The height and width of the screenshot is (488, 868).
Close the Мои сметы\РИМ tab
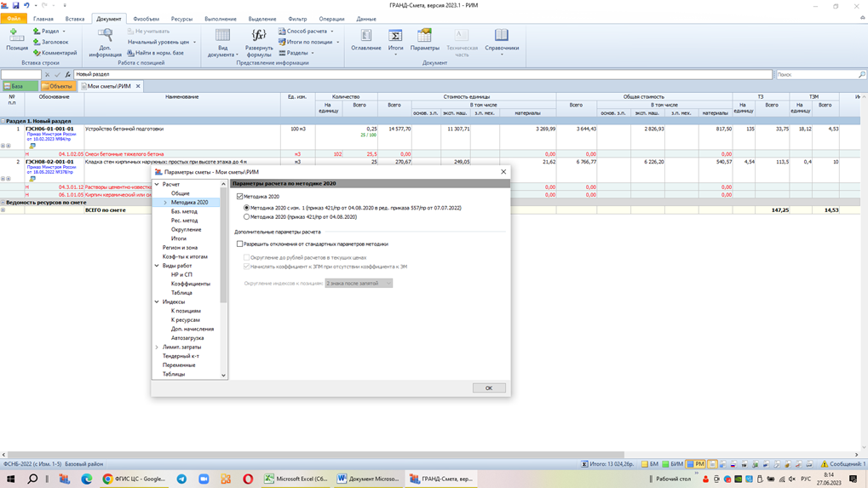click(x=138, y=86)
